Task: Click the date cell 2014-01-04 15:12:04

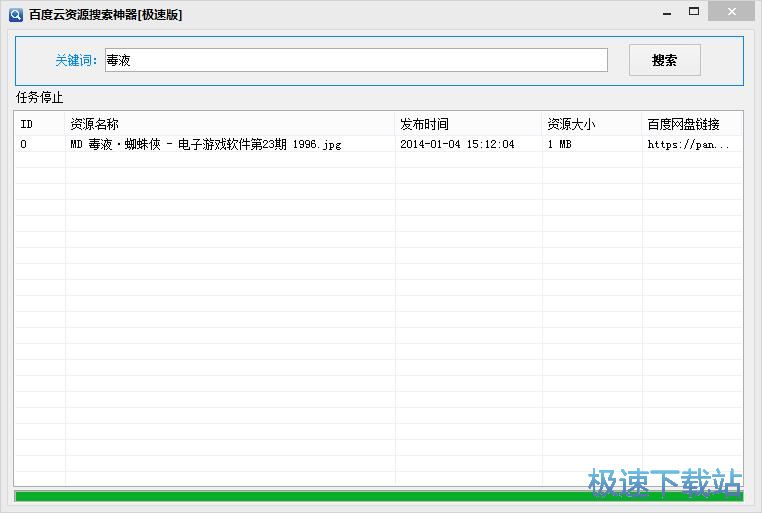Action: pos(457,144)
